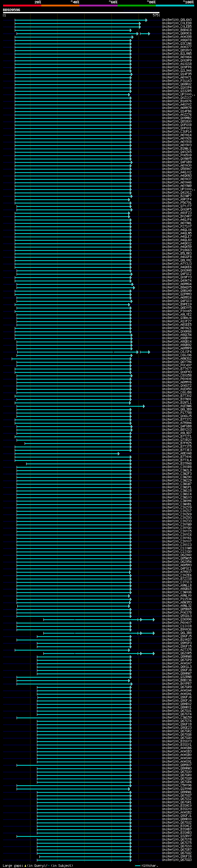Select label UniRef100_Q8HRW8
This screenshot has height=868, width=197.
pos(177,657)
